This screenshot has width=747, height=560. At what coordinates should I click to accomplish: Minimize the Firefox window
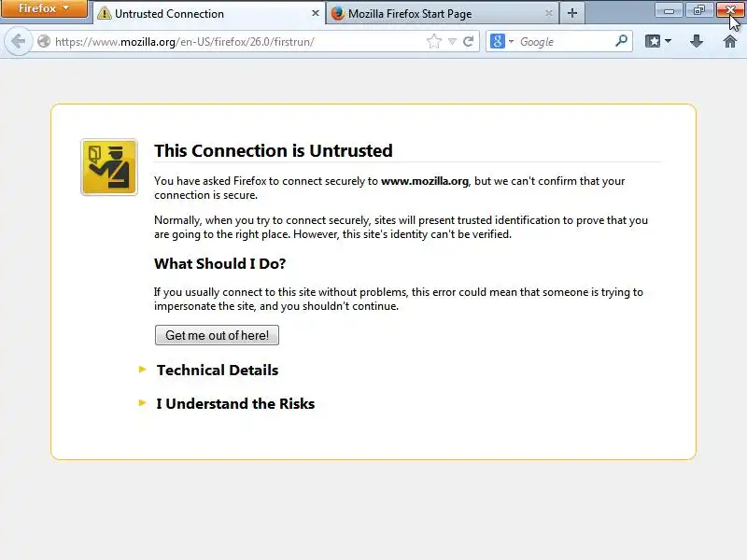669,10
